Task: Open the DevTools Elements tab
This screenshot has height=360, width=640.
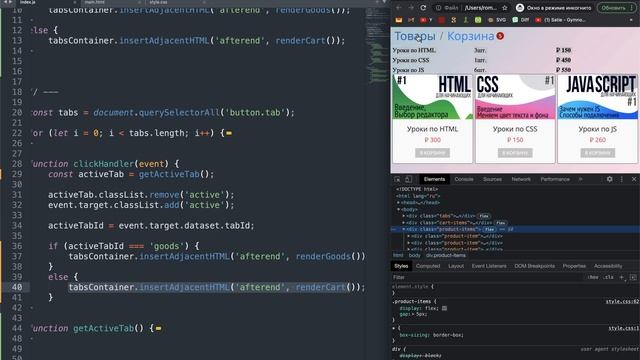Action: point(434,179)
